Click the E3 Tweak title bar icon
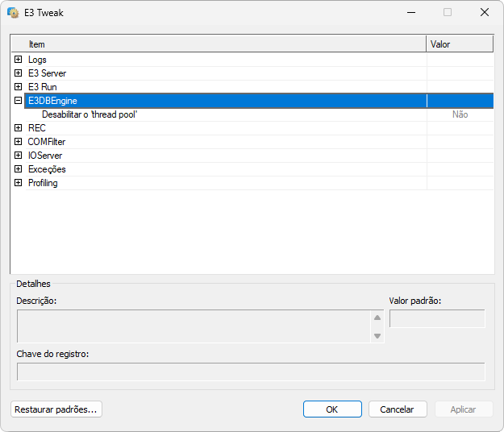 13,12
